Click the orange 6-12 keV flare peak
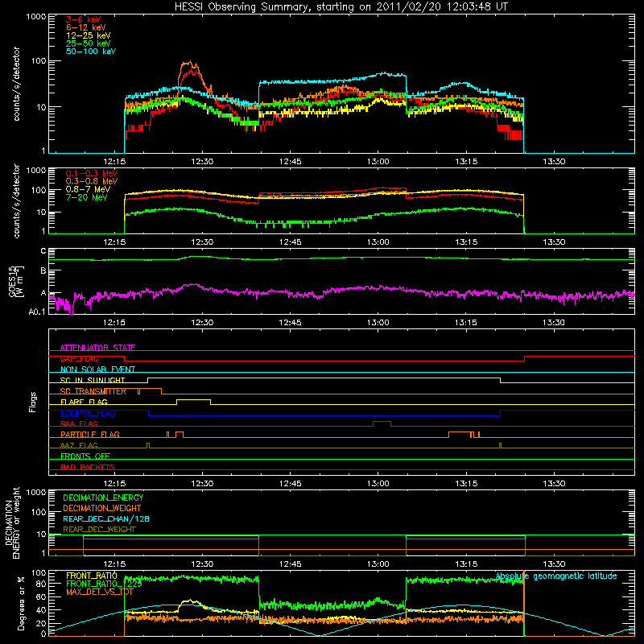644x644 pixels. pyautogui.click(x=188, y=63)
